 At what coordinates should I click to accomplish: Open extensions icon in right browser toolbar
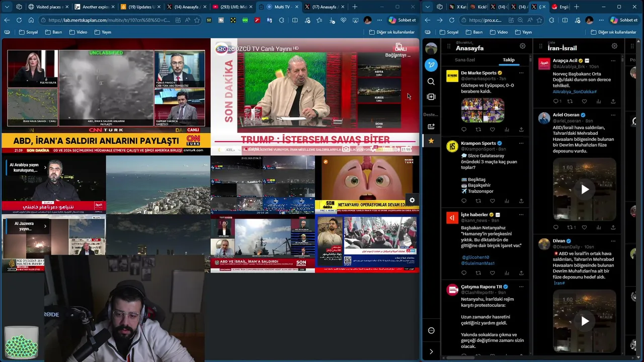(552, 20)
